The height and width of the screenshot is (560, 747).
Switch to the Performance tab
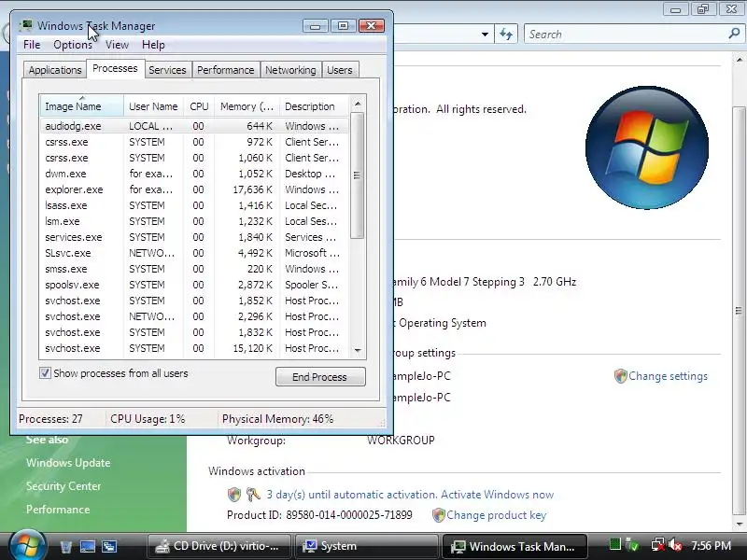pos(225,70)
